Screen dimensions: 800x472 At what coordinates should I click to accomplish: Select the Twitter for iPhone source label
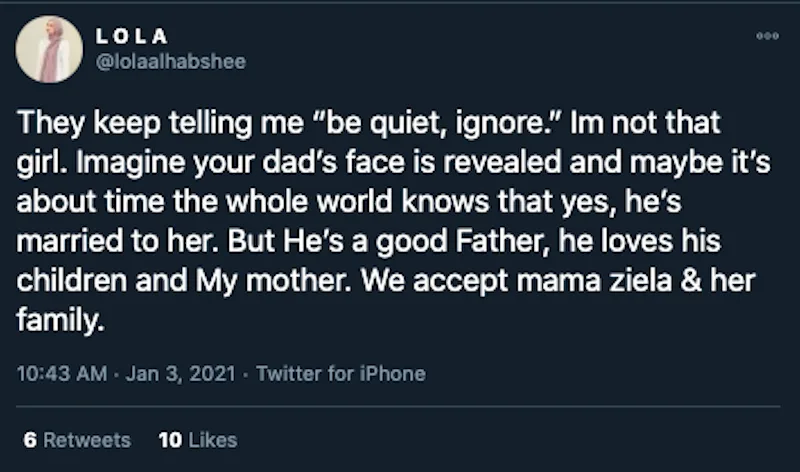341,374
